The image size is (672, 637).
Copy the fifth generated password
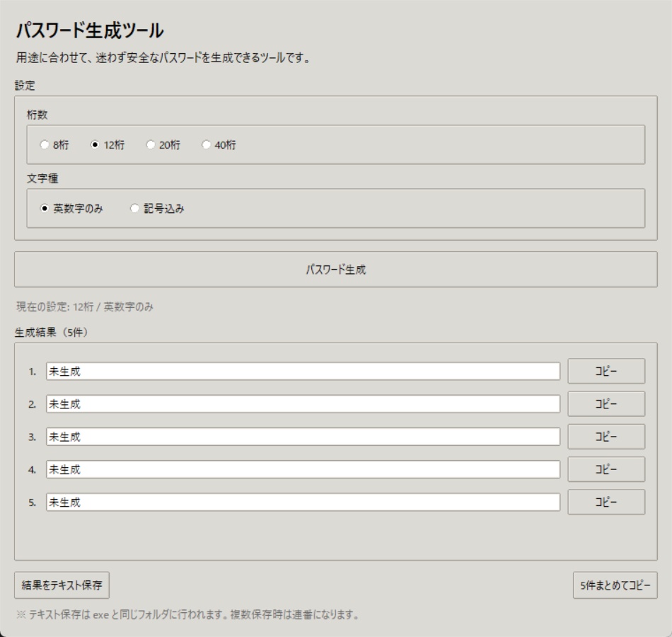pos(607,500)
